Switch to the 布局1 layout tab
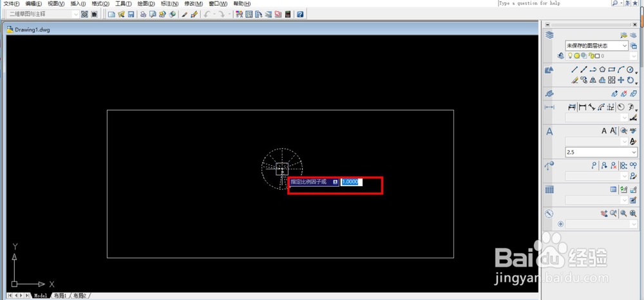The image size is (644, 300). click(x=60, y=295)
